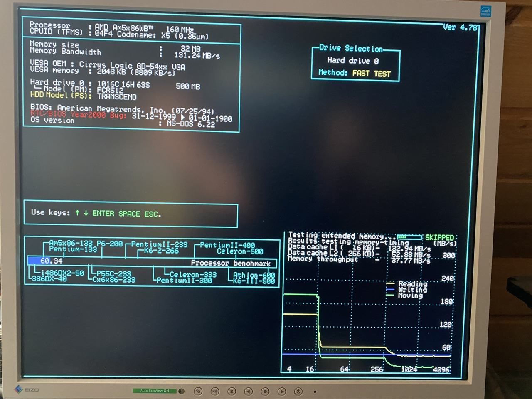
Task: Click the Processor benchmark label
Action: tap(231, 263)
